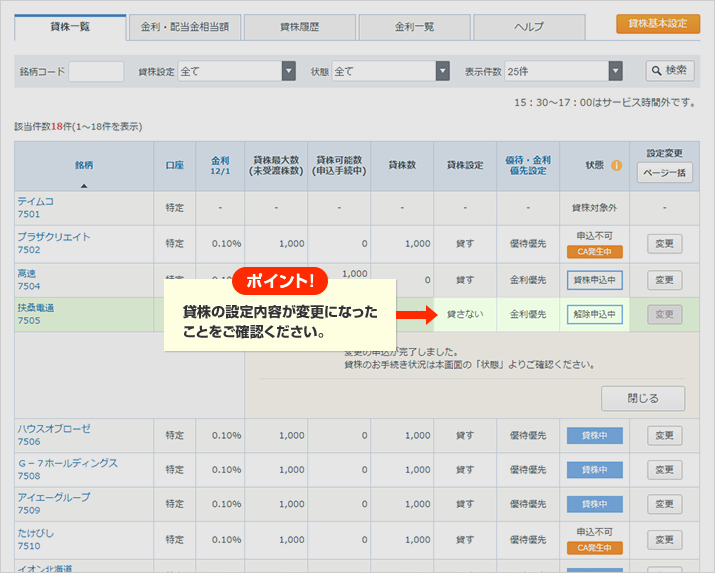Switch to the 貸株履歴 tab
The image size is (715, 573).
(x=299, y=26)
